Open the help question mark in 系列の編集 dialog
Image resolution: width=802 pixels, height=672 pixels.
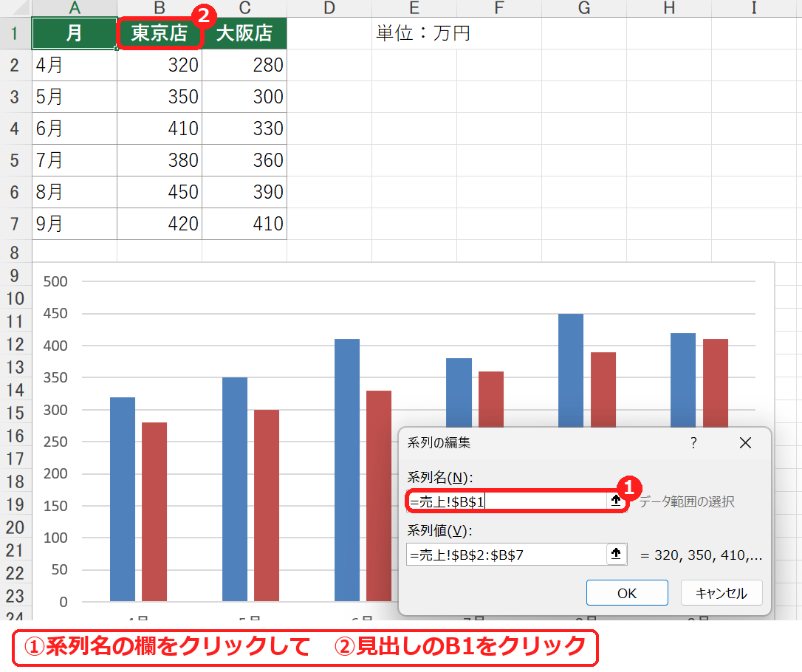[693, 443]
